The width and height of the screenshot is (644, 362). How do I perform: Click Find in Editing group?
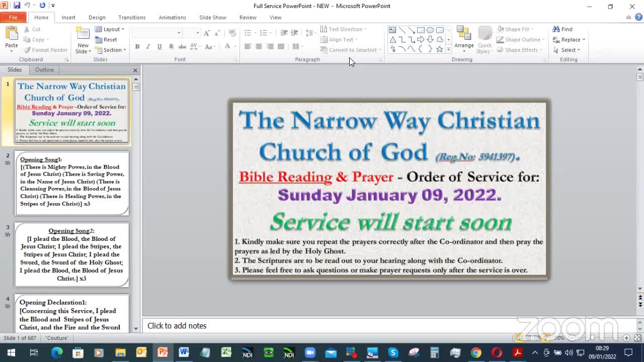(x=562, y=29)
